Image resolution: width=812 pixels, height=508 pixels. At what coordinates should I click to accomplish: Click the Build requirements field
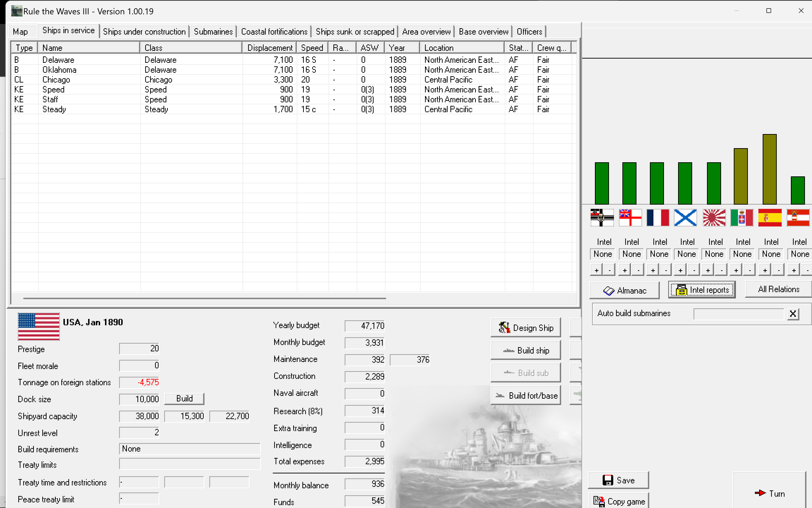(x=190, y=449)
